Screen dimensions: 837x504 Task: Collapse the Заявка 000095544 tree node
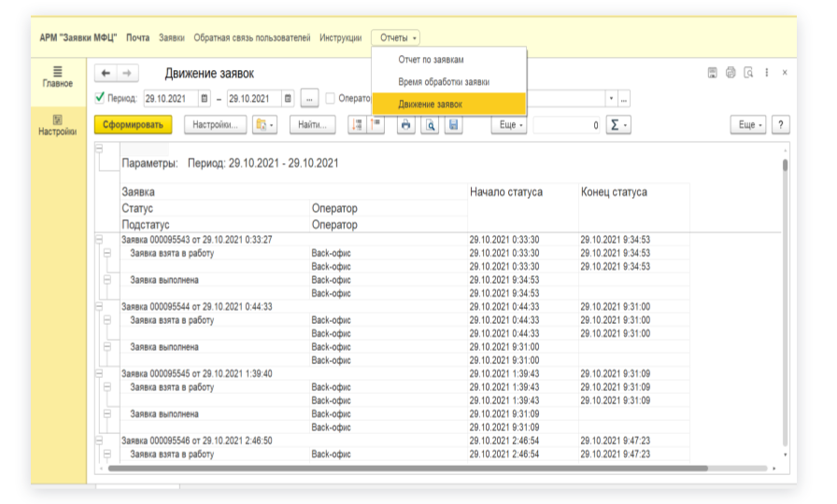click(99, 306)
